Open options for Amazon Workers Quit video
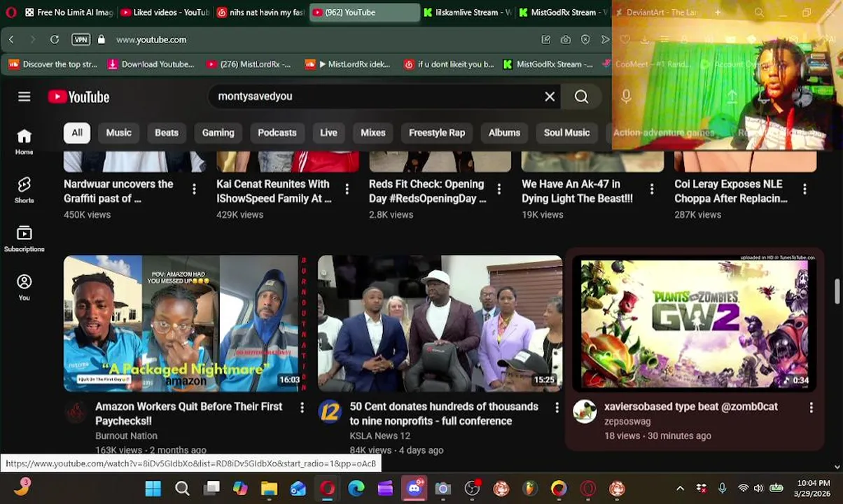Screen dimensions: 843x504 click(x=302, y=407)
